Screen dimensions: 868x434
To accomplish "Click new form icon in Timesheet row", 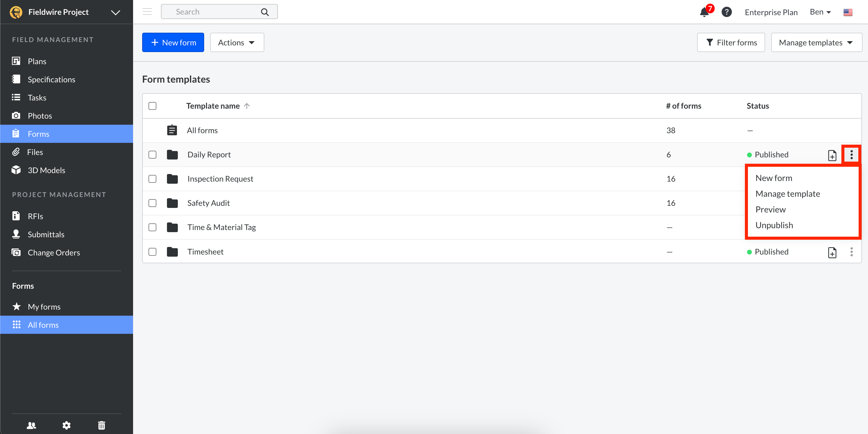I will point(832,252).
